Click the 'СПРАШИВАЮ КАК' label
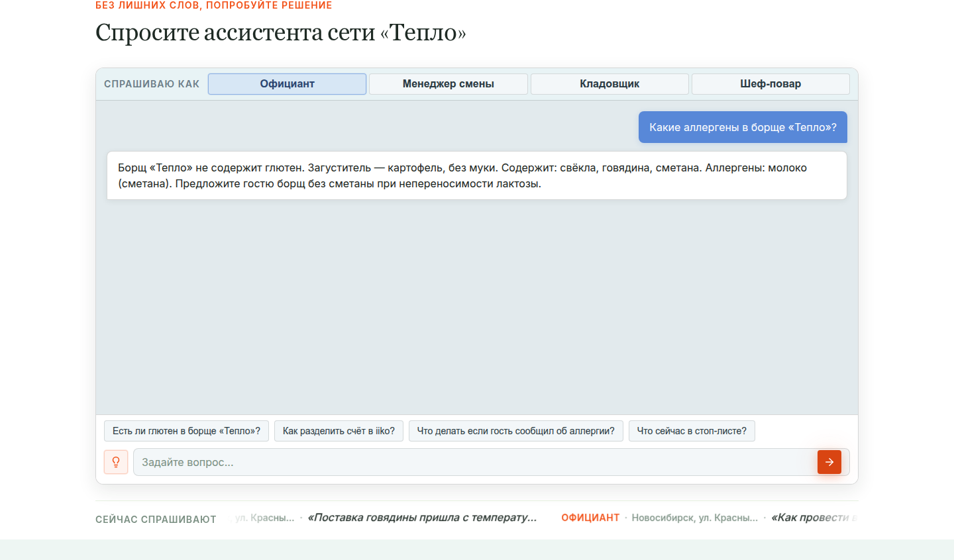This screenshot has width=954, height=560. [x=152, y=84]
